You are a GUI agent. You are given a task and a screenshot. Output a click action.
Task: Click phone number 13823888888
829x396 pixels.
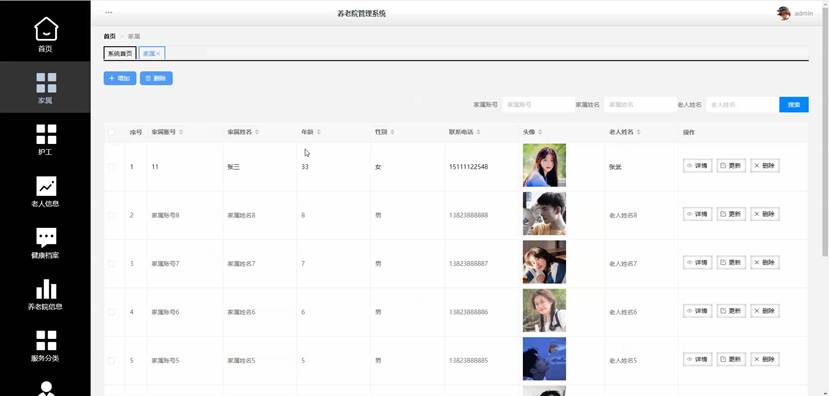click(x=468, y=215)
